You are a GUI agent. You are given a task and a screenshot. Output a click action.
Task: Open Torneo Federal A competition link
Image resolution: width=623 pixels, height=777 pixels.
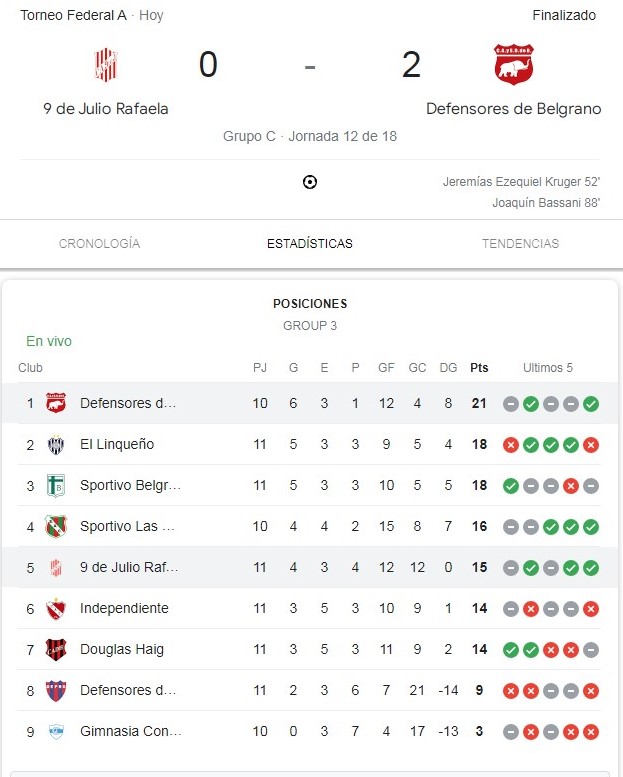tap(74, 16)
